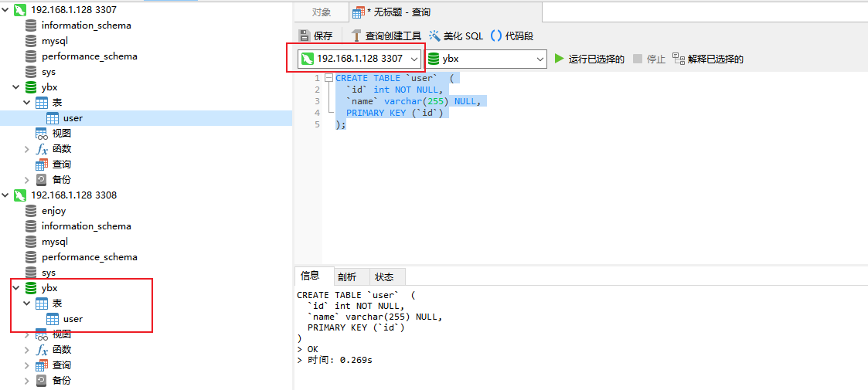
Task: Click the Backup (备份) icon under 3308 ybx
Action: tap(42, 381)
